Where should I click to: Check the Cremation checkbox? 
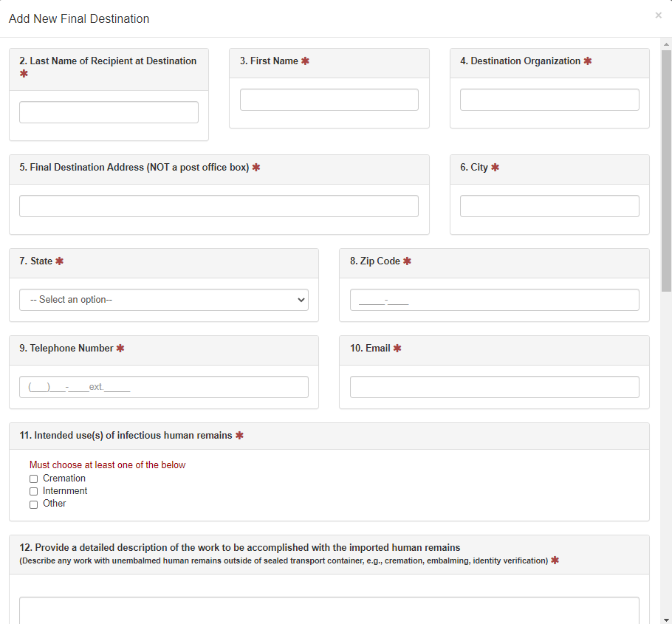(33, 479)
